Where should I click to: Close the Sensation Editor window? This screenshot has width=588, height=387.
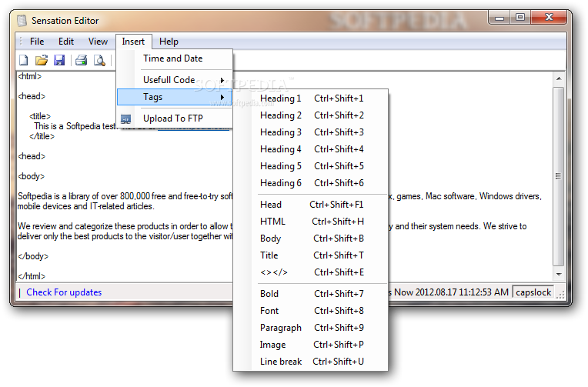[x=549, y=18]
